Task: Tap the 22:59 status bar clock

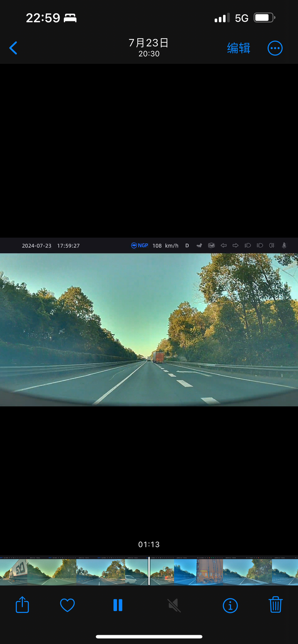Action: 43,18
